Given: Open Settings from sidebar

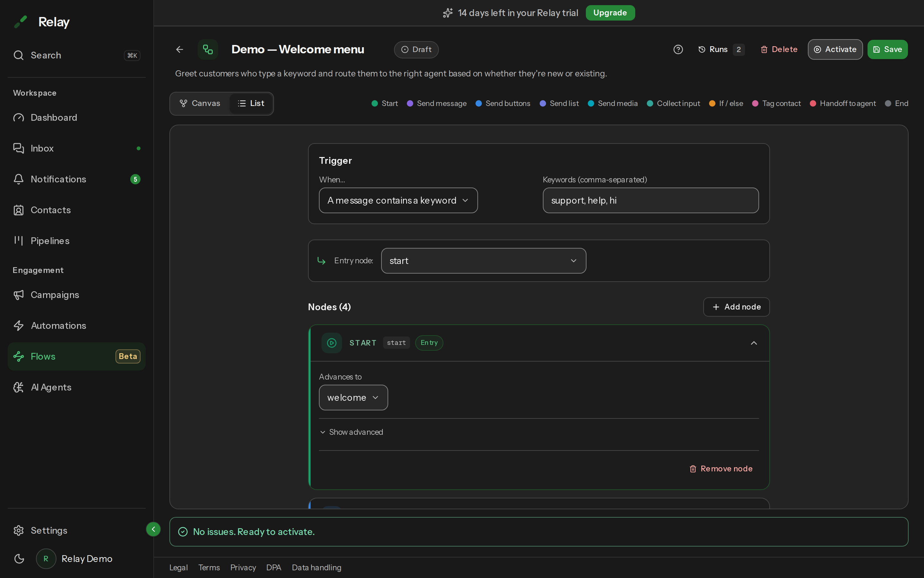Looking at the screenshot, I should pos(76,530).
